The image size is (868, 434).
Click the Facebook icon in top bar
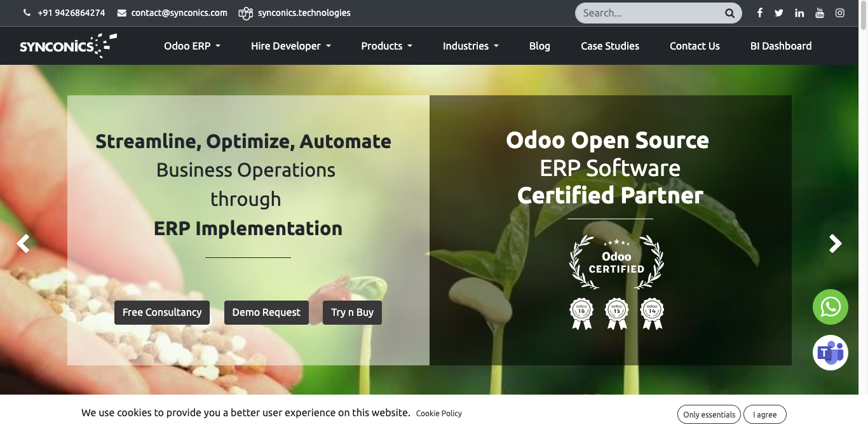click(759, 13)
